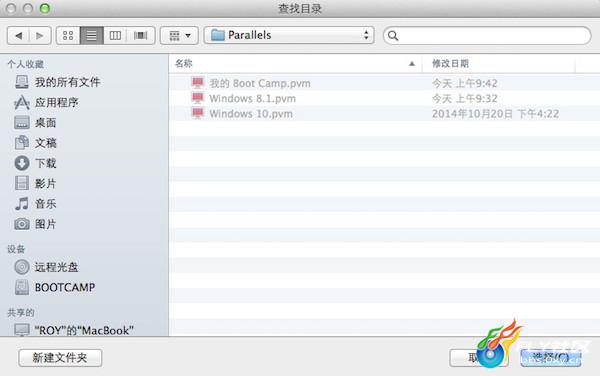This screenshot has height=376, width=600.
Task: Switch to Cover Flow view
Action: (x=140, y=36)
